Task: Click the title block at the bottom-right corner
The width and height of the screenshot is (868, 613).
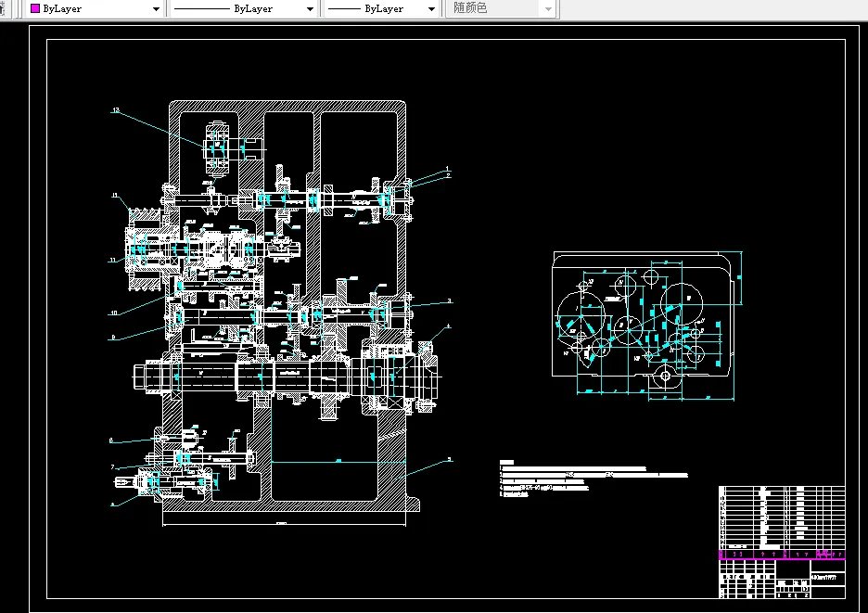Action: click(782, 578)
